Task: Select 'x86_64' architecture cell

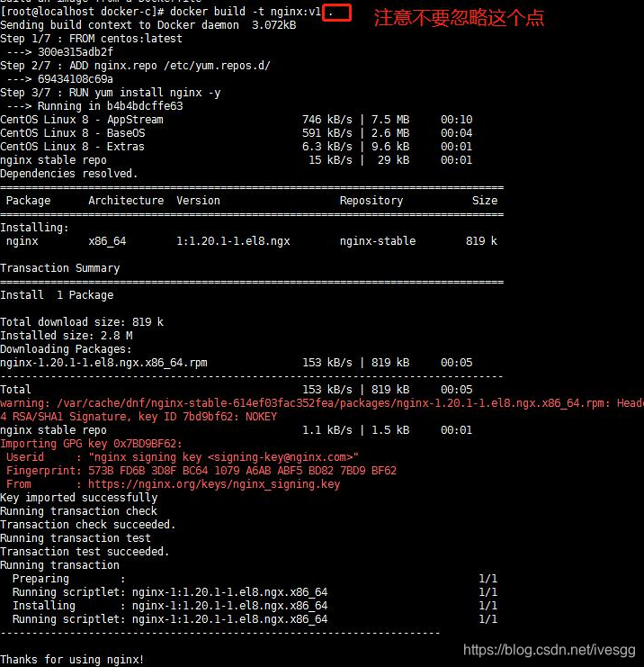Action: (x=107, y=241)
